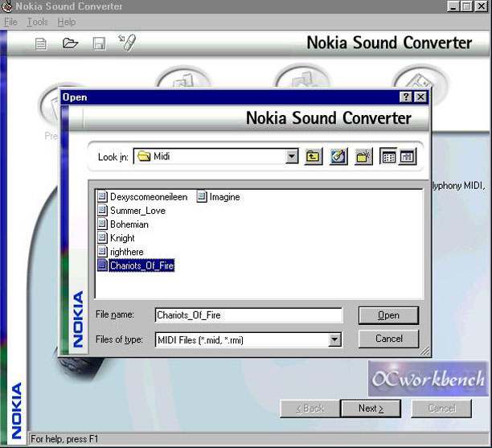
Task: Click the File name input field
Action: click(x=248, y=315)
